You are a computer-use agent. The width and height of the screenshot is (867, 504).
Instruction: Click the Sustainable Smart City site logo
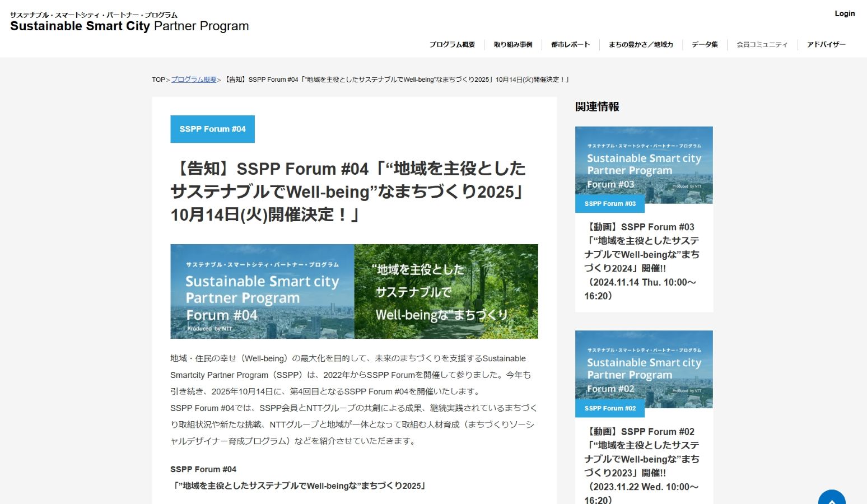(129, 22)
